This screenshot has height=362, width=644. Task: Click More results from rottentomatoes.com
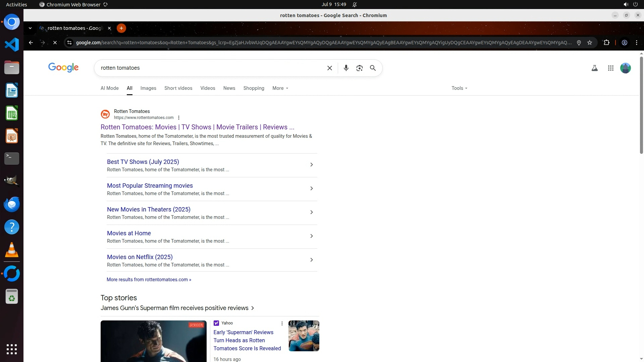click(x=149, y=280)
